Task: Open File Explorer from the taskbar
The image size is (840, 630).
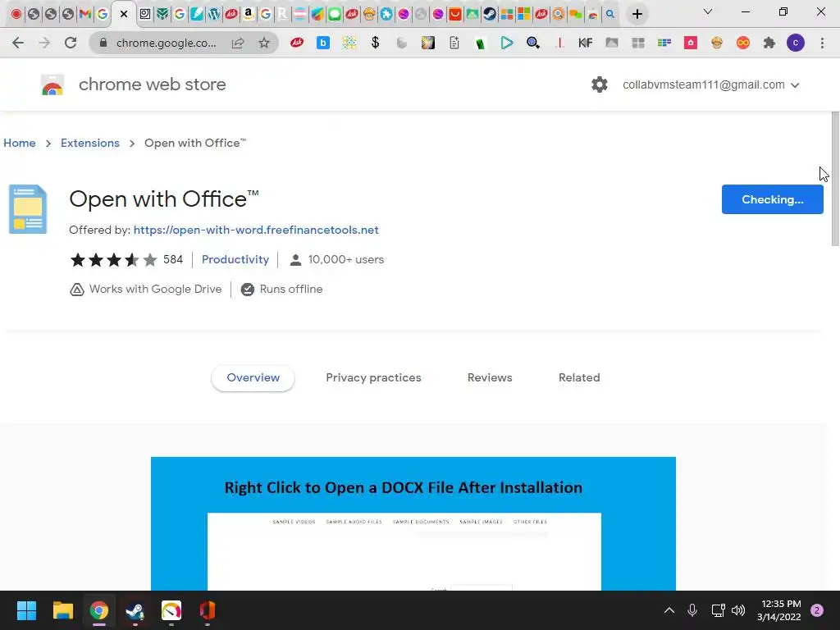Action: pos(62,610)
